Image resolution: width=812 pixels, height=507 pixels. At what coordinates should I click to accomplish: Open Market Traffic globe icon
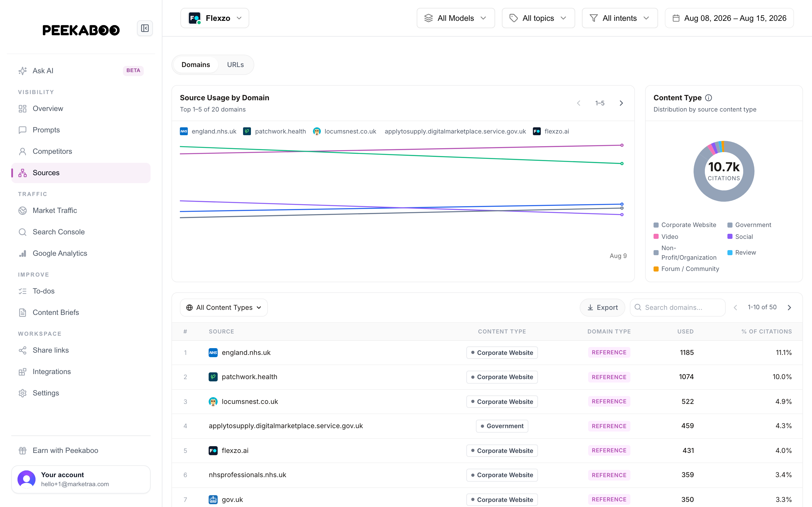click(x=23, y=211)
